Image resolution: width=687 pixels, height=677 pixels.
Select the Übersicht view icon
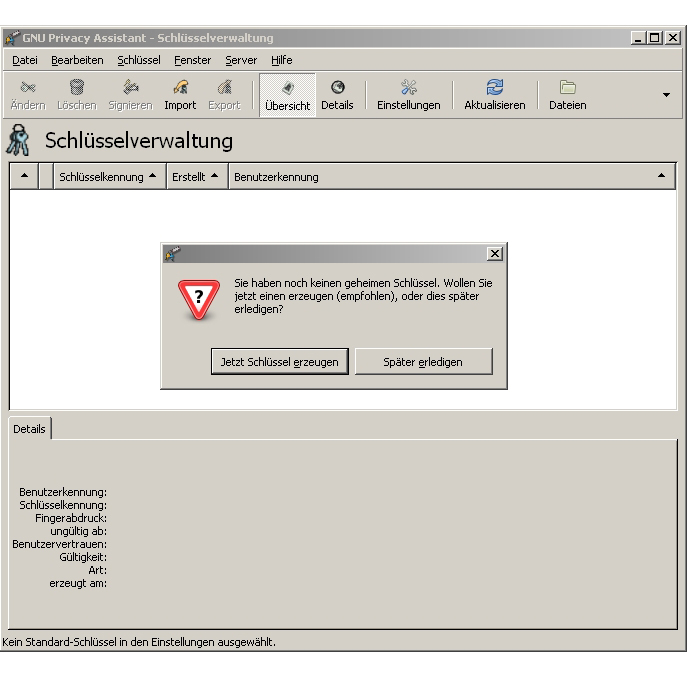point(287,95)
